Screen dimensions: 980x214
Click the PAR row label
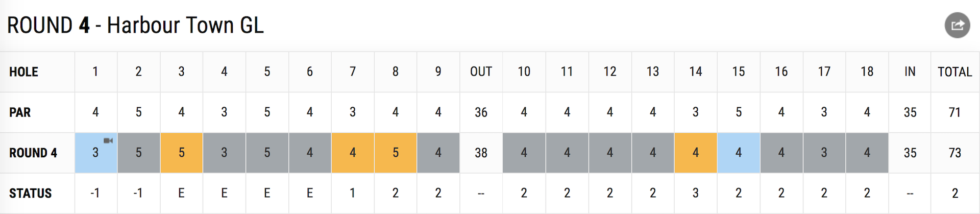(x=20, y=112)
